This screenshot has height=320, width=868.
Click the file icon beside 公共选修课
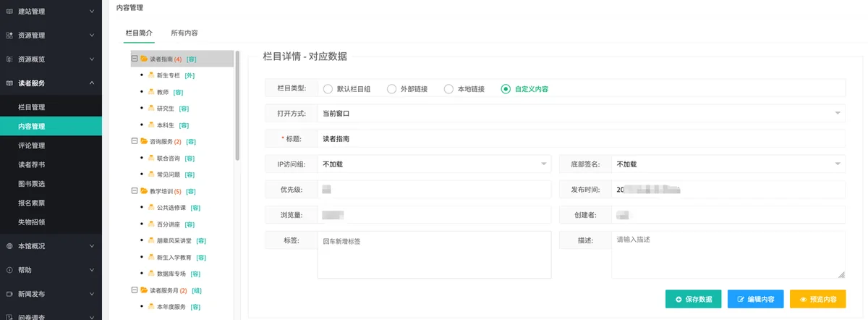pos(150,208)
